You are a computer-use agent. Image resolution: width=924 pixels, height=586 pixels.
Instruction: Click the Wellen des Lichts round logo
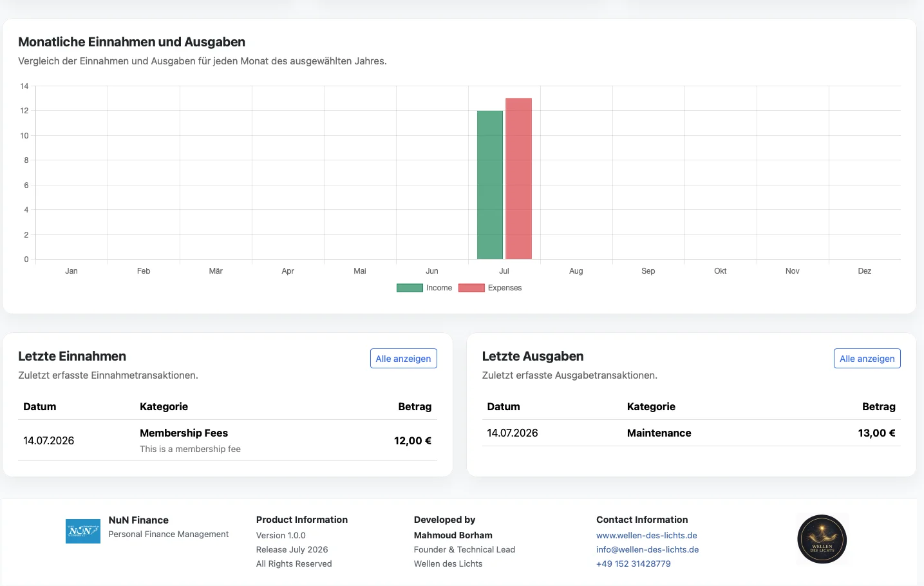822,540
